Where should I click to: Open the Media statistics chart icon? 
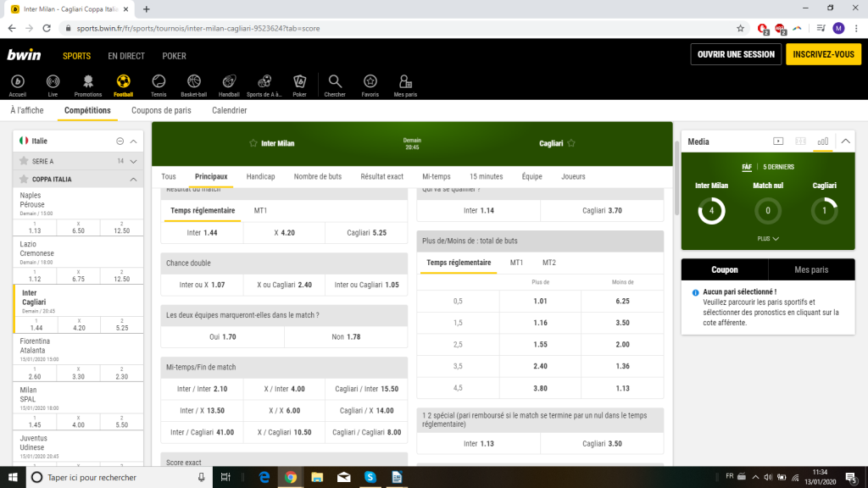click(823, 141)
